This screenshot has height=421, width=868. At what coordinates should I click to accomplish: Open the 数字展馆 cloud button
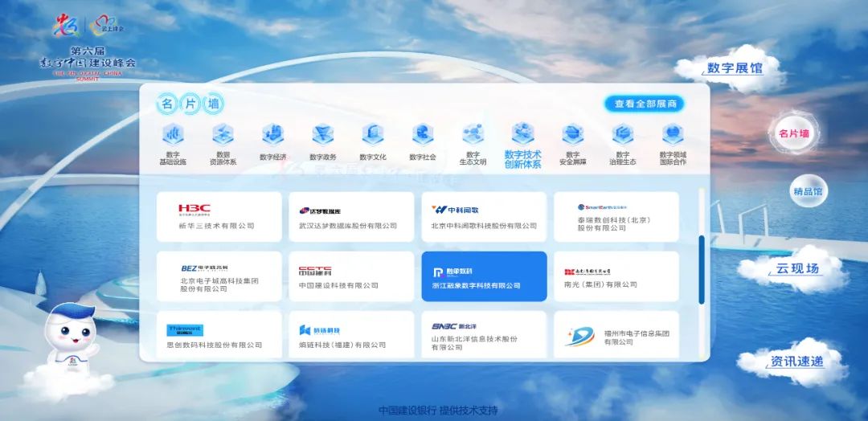tap(735, 68)
